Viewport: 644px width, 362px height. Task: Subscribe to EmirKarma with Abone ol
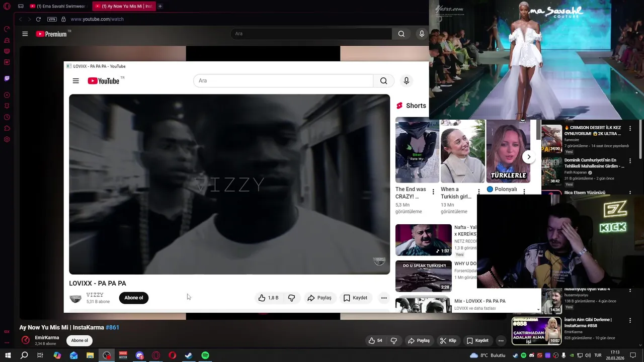79,340
